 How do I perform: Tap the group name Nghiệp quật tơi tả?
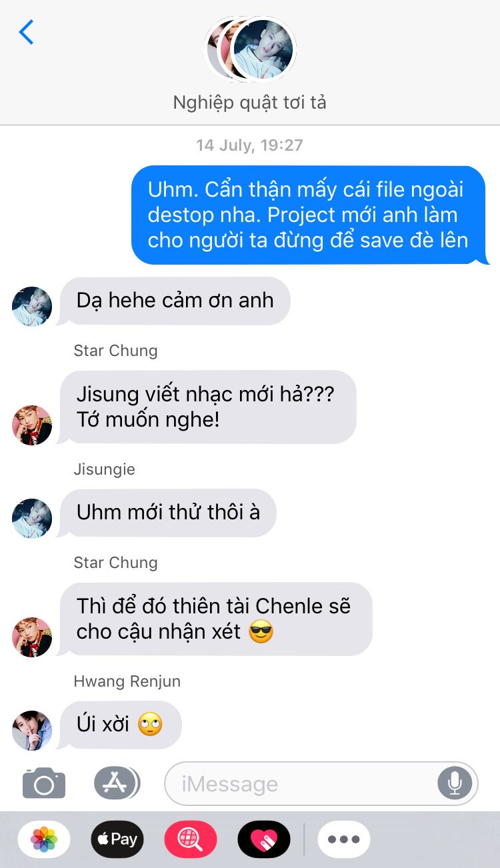click(250, 102)
